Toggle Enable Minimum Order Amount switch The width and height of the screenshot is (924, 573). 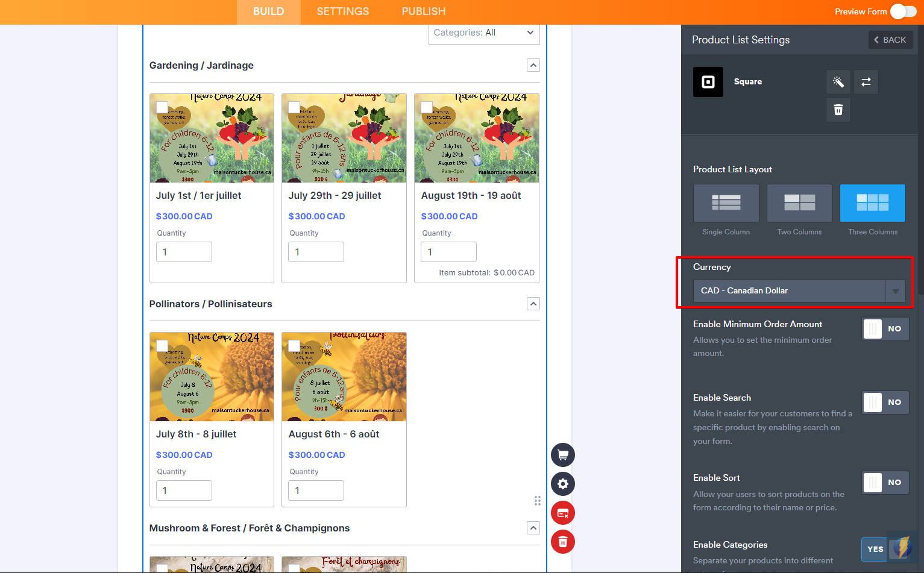885,329
